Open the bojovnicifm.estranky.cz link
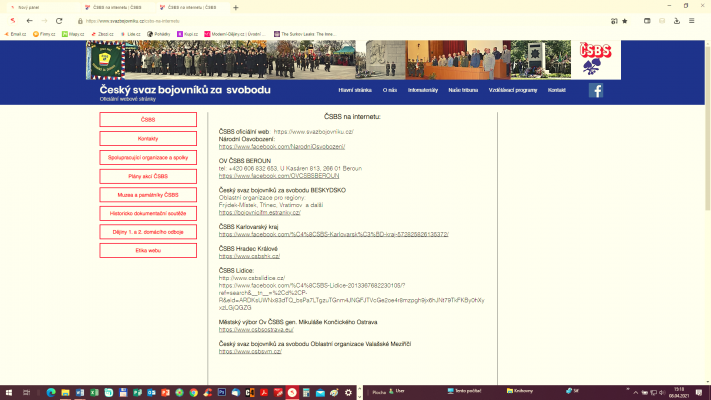This screenshot has width=711, height=400. click(259, 212)
